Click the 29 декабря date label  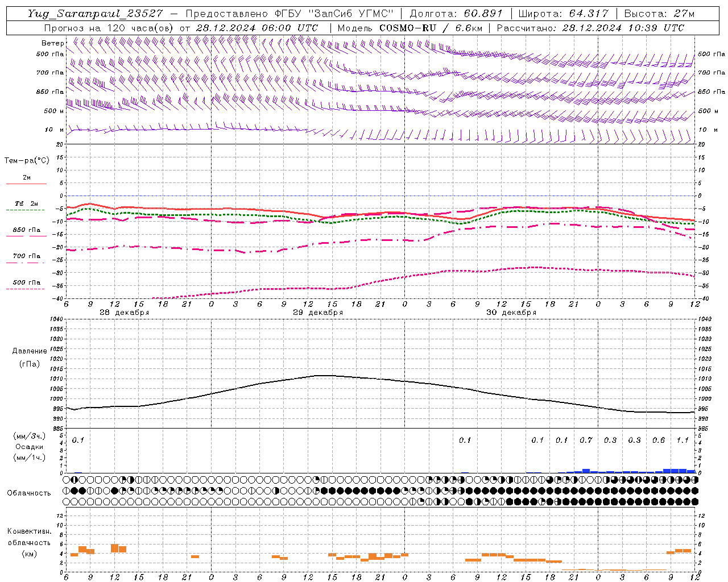[x=317, y=313]
